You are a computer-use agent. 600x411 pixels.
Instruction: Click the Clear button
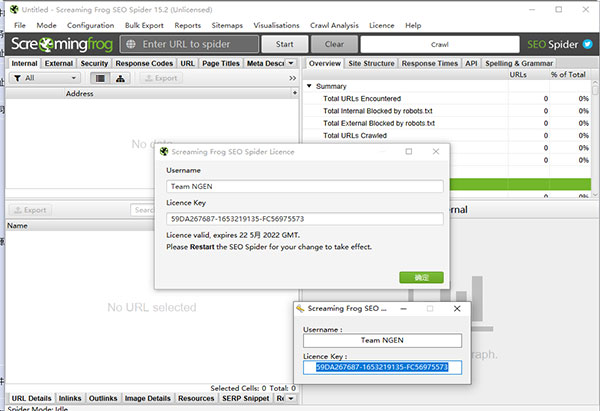[334, 44]
